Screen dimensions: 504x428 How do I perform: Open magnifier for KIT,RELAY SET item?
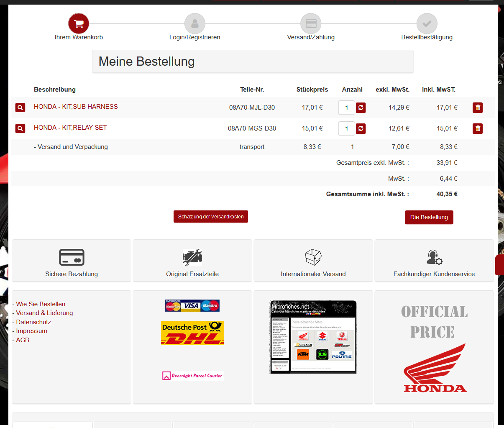pos(20,128)
